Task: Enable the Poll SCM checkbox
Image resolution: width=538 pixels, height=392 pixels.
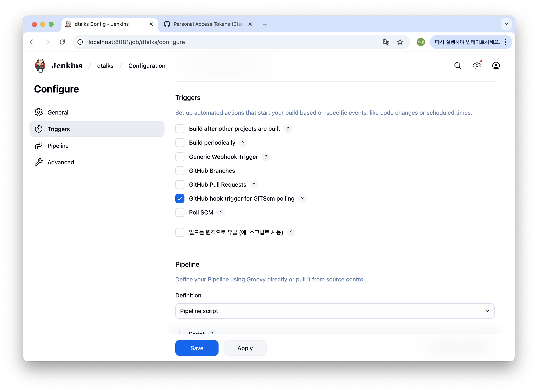Action: point(180,212)
